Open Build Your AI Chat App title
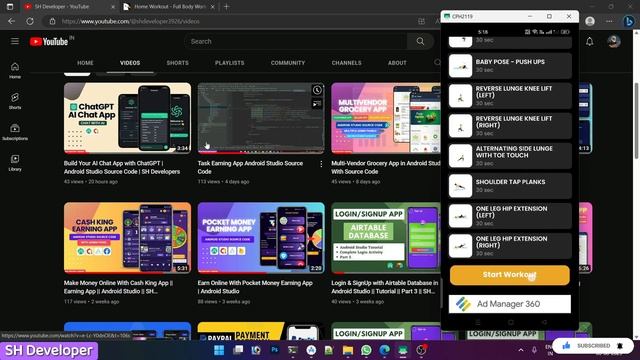The height and width of the screenshot is (360, 640). pyautogui.click(x=122, y=167)
